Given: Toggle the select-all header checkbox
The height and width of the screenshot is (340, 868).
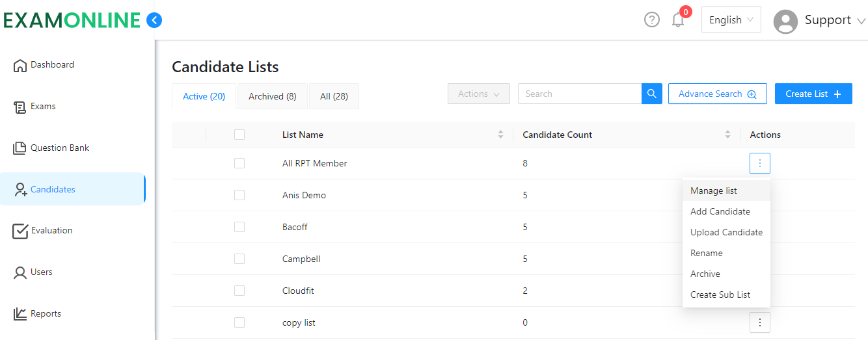Looking at the screenshot, I should [x=239, y=135].
